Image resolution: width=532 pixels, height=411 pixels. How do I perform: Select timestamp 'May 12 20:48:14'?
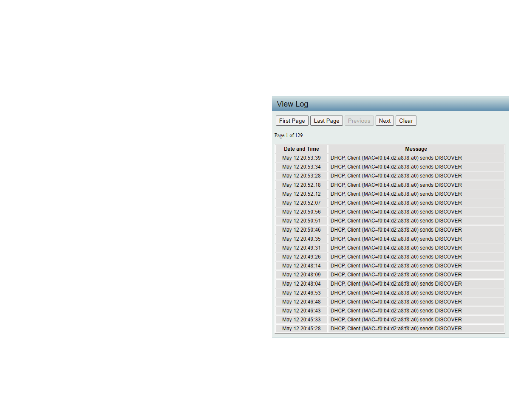[301, 266]
